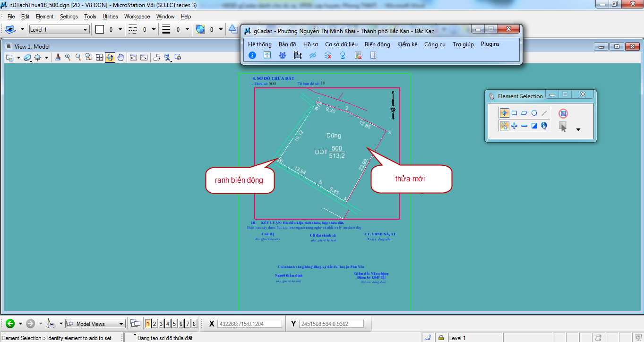644x342 pixels.
Task: Toggle the Add selection mode plus
Action: (x=514, y=126)
